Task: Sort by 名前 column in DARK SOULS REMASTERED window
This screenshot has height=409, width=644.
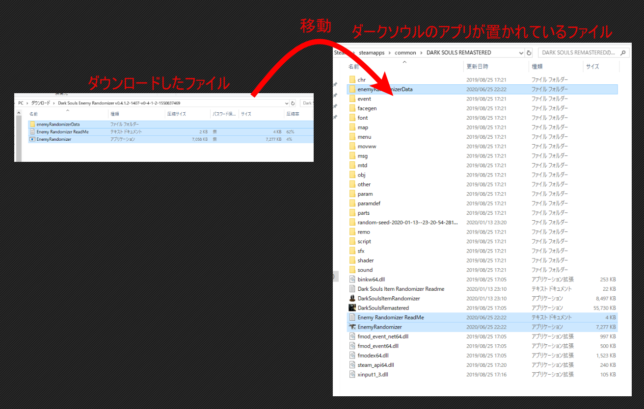Action: (354, 67)
